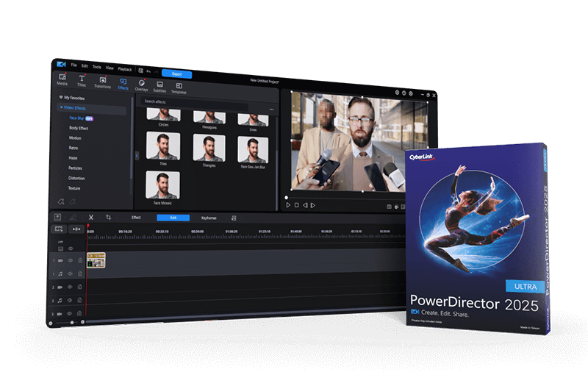Open the Tools menu
588x386 pixels.
97,67
